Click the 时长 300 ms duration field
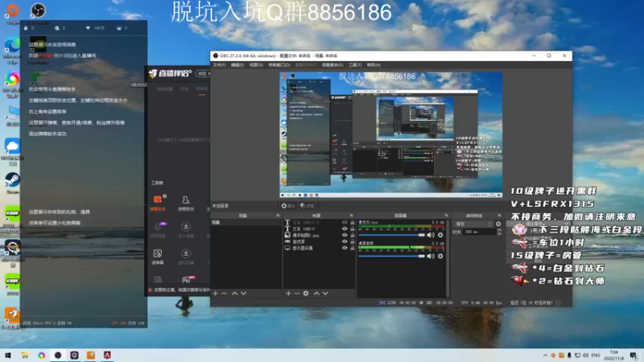 tap(479, 232)
